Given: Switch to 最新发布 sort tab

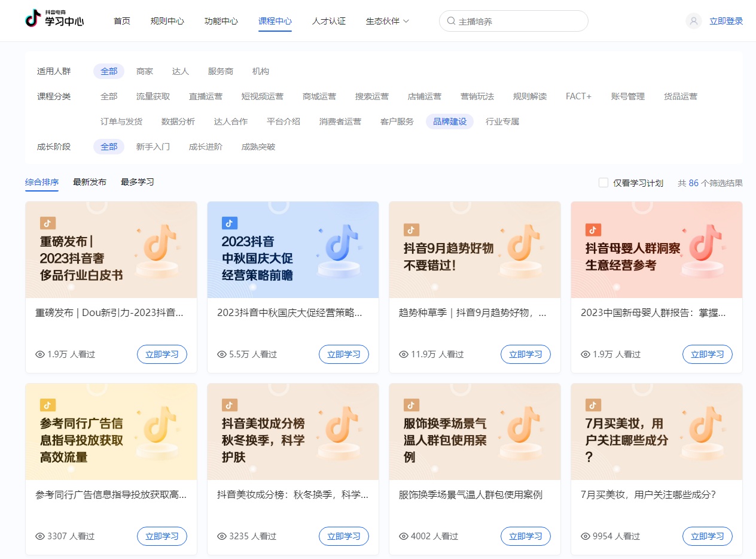Looking at the screenshot, I should (x=90, y=182).
